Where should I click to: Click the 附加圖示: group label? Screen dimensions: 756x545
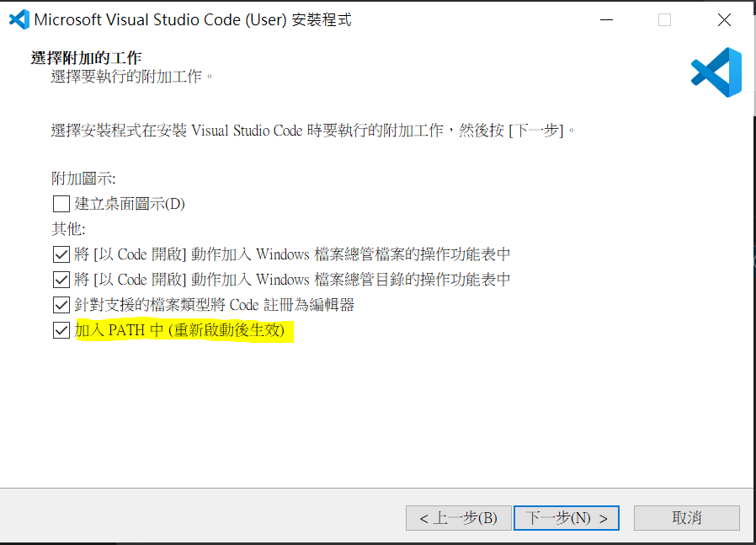[83, 179]
